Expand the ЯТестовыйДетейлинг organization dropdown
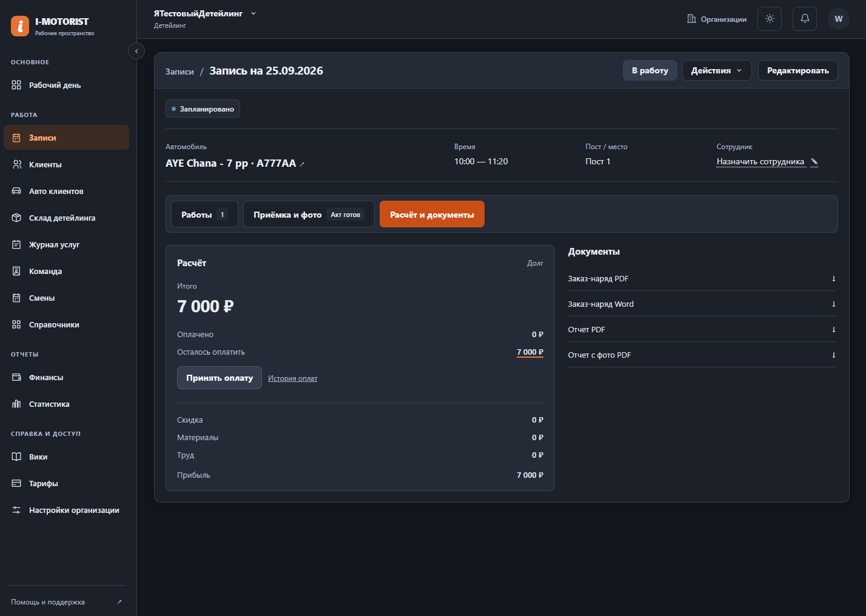Image resolution: width=866 pixels, height=616 pixels. (253, 13)
